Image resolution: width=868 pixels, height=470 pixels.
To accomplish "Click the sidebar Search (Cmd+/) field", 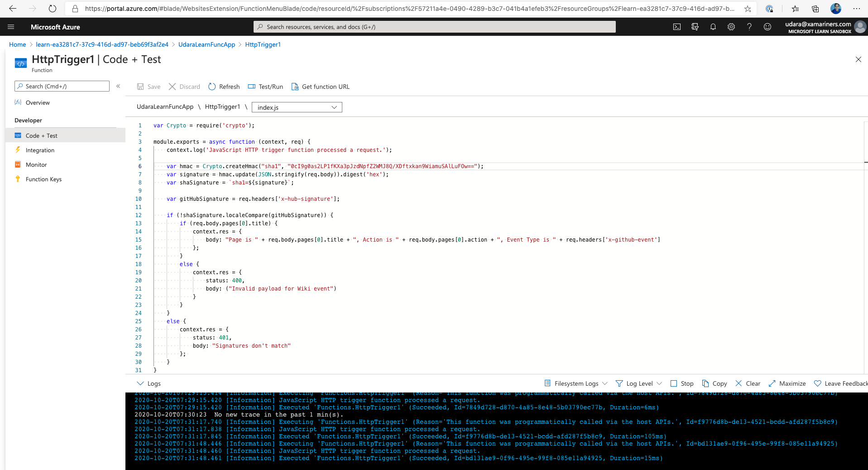I will pyautogui.click(x=62, y=86).
